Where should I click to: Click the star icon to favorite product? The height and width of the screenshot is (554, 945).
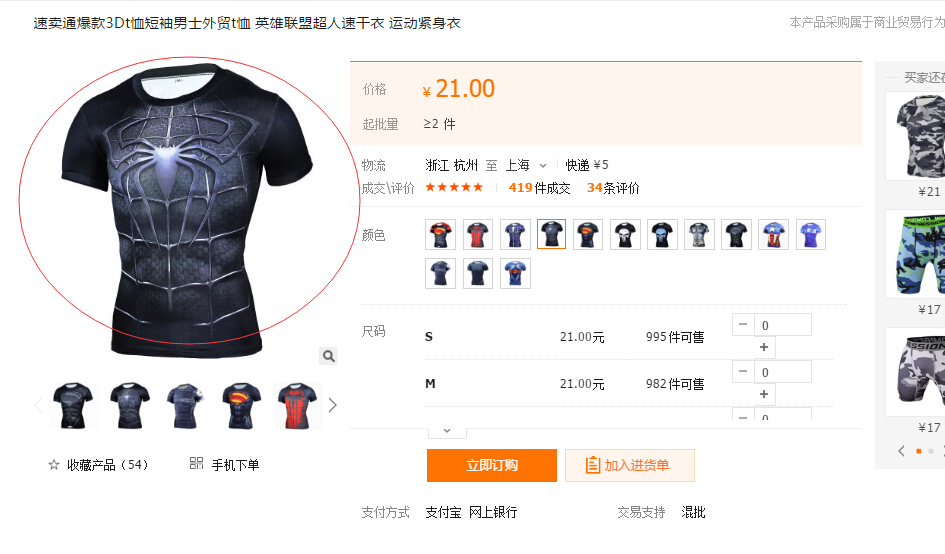pos(54,465)
